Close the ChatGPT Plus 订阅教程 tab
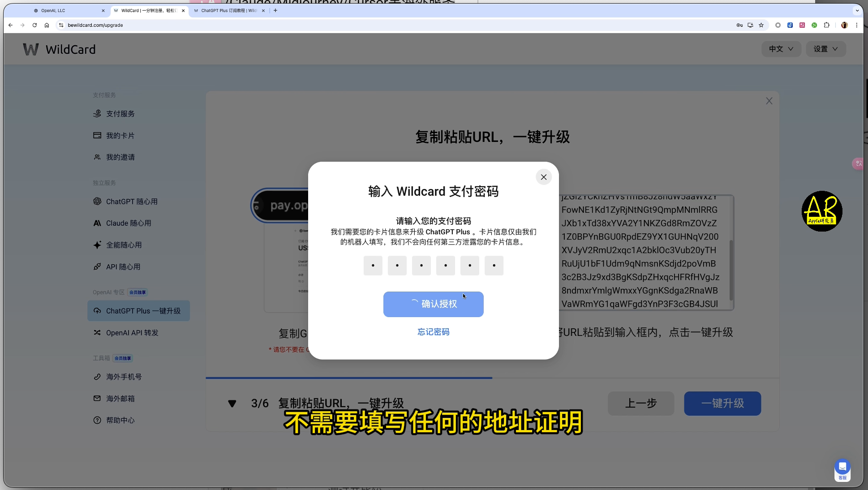868x490 pixels. coord(263,10)
